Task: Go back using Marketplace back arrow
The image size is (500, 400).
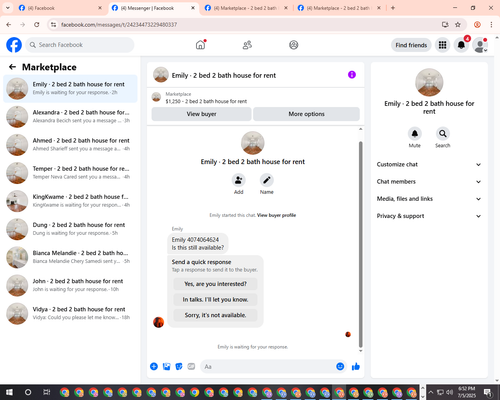Action: pyautogui.click(x=12, y=67)
